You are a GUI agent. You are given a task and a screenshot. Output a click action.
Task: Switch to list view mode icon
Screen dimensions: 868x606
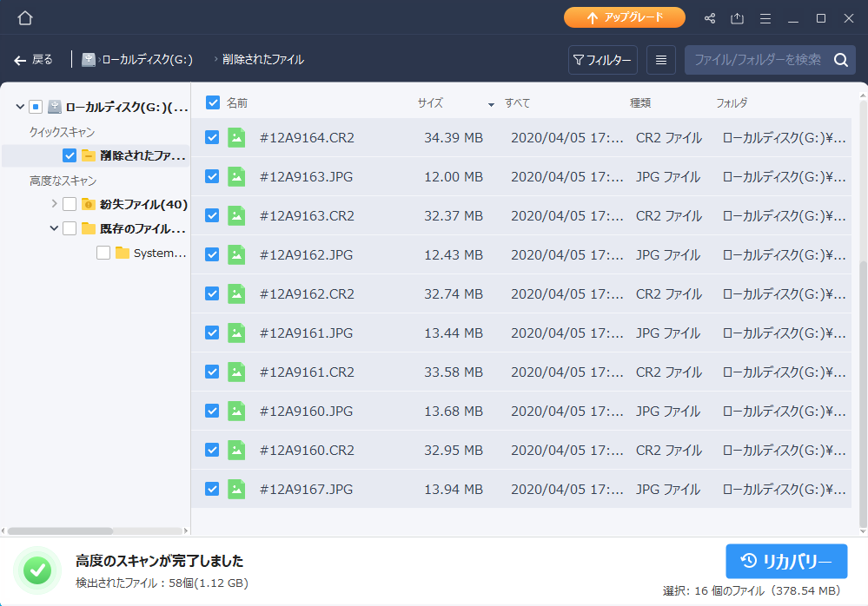[661, 60]
